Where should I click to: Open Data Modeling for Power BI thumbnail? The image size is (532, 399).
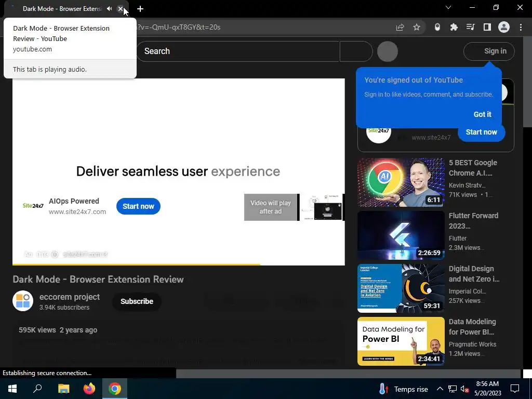pos(401,341)
